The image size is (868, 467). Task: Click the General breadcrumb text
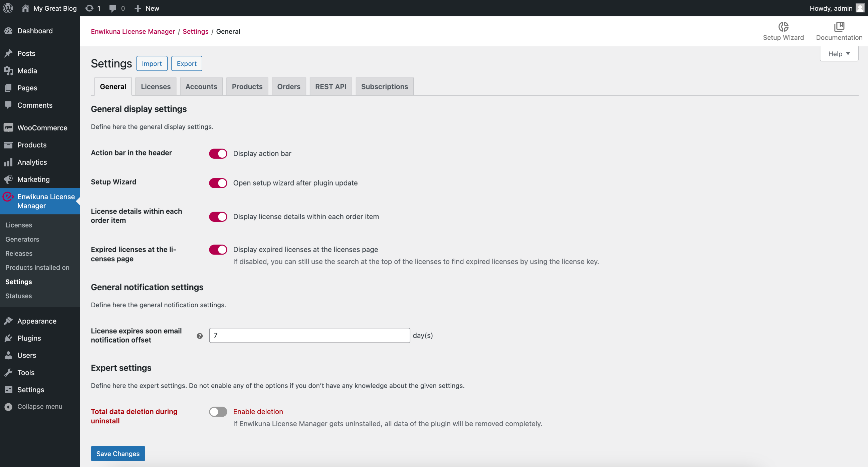(228, 31)
